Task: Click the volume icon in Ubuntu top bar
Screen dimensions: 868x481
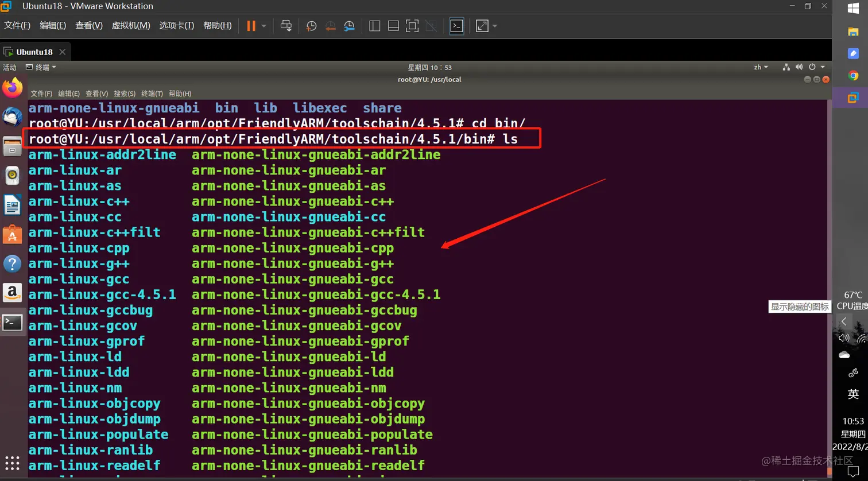Action: [x=799, y=67]
